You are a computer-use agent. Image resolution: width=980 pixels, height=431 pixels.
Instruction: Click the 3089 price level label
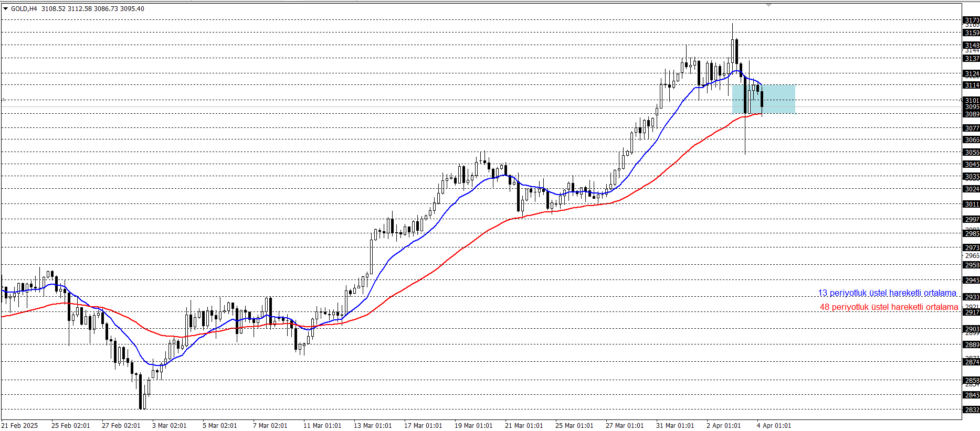[972, 114]
